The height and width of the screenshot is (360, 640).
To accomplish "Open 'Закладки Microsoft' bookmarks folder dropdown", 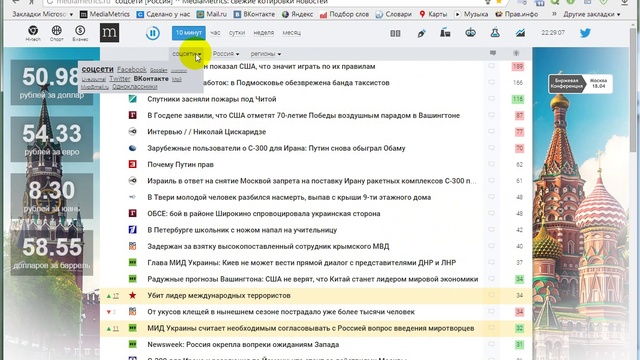I will click(x=42, y=14).
